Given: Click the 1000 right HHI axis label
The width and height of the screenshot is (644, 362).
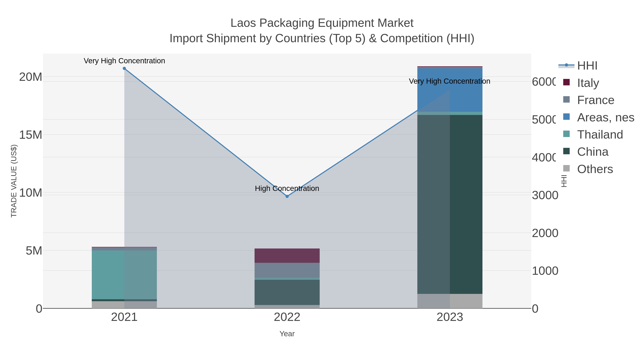Looking at the screenshot, I should [x=545, y=271].
